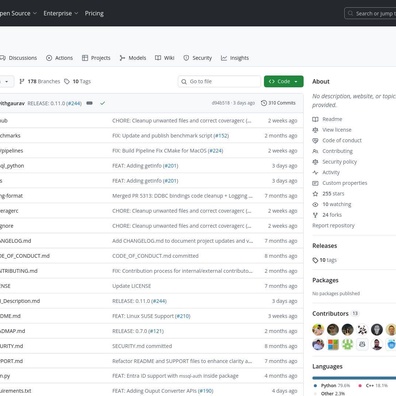
Task: Click the View license scale icon
Action: coord(315,130)
